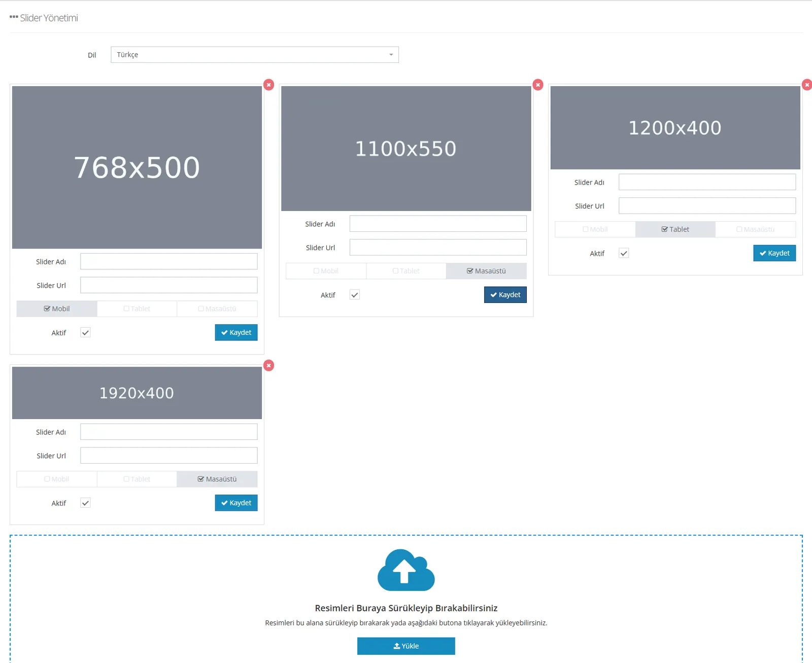
Task: Remove the 1100x550 slider via red X
Action: pyautogui.click(x=538, y=85)
